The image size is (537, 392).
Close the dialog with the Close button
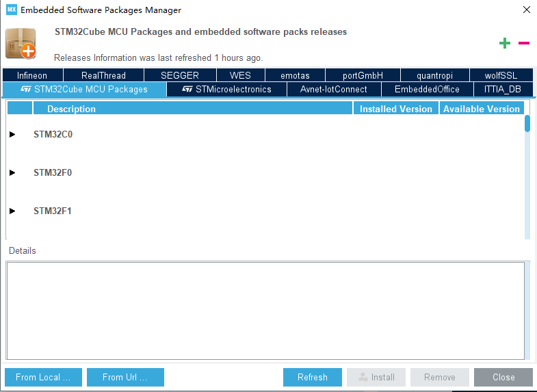click(x=503, y=377)
